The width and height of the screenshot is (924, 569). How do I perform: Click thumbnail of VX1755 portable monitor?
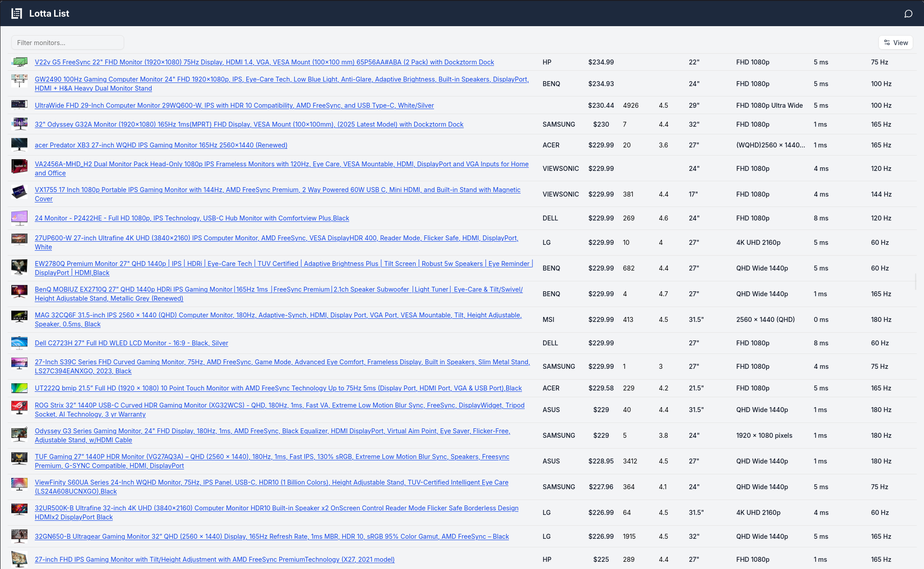19,192
